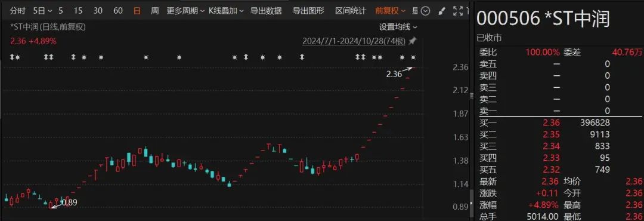Click the 2024/7/1-2024/10/28(74根) date range link
The width and height of the screenshot is (644, 221).
tap(354, 41)
